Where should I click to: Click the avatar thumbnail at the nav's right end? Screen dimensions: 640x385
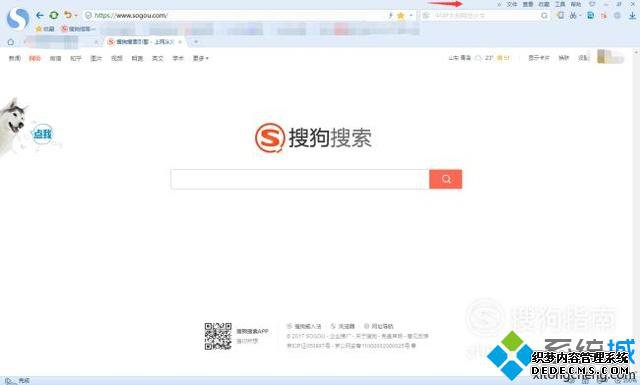610,56
